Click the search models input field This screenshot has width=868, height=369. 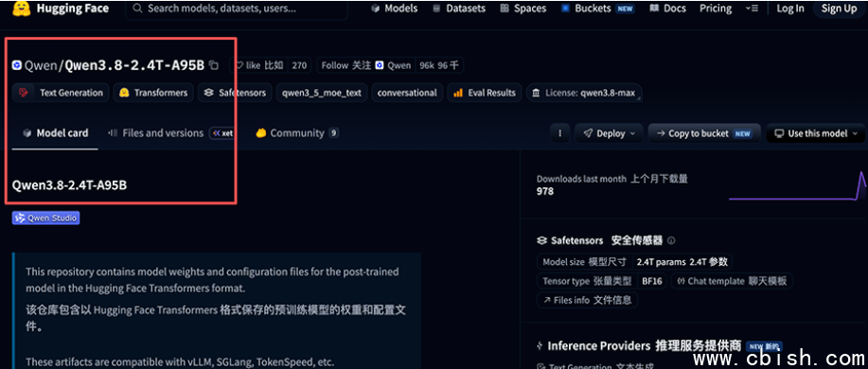click(237, 9)
